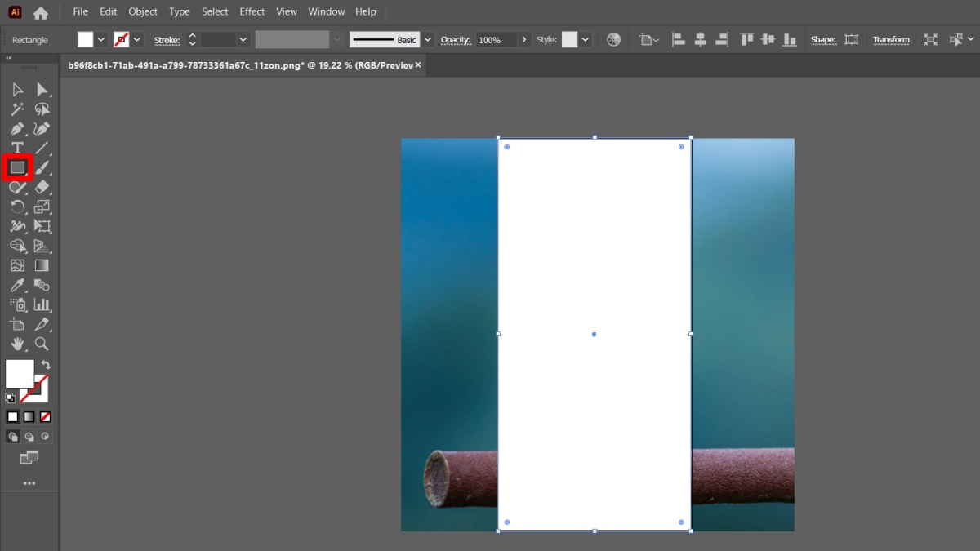The height and width of the screenshot is (551, 980).
Task: Select the Selection tool arrow
Action: tap(17, 90)
